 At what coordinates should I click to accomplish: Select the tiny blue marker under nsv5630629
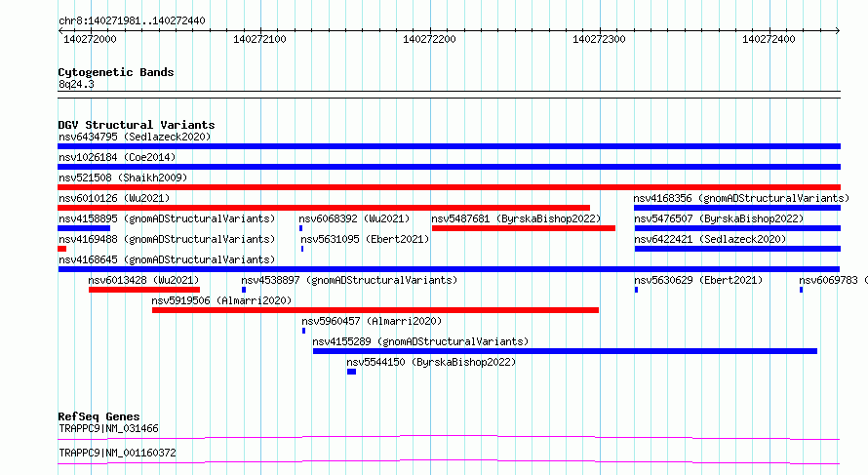click(636, 290)
